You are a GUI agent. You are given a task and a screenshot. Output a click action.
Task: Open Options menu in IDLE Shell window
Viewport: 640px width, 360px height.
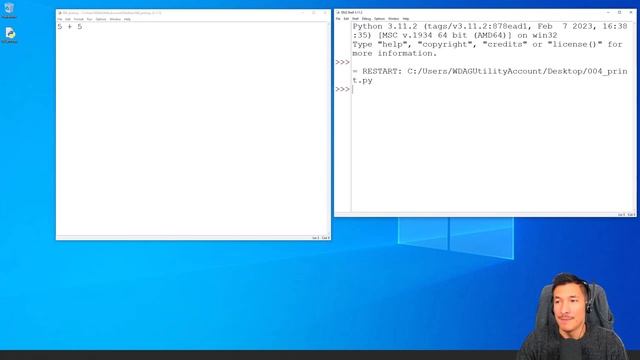click(380, 19)
